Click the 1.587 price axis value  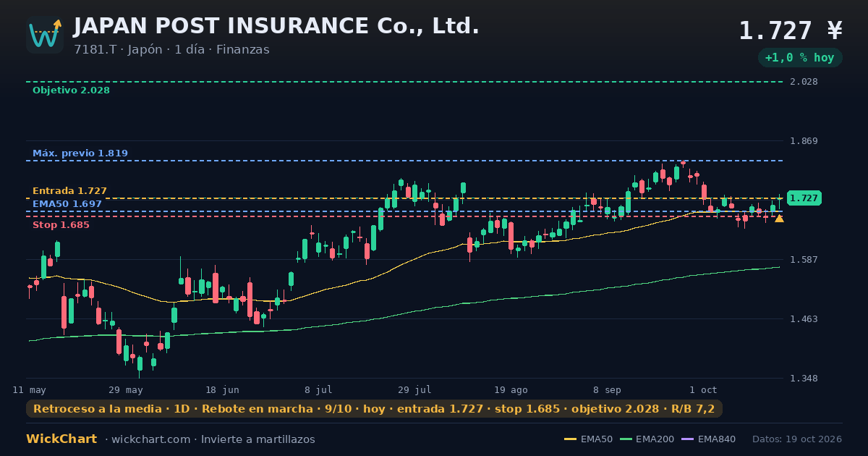(x=804, y=260)
